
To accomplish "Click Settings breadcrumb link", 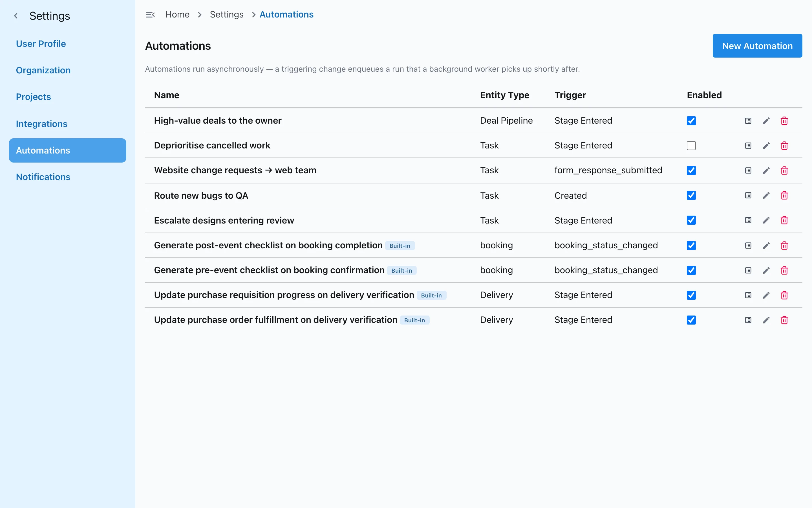I will (226, 14).
